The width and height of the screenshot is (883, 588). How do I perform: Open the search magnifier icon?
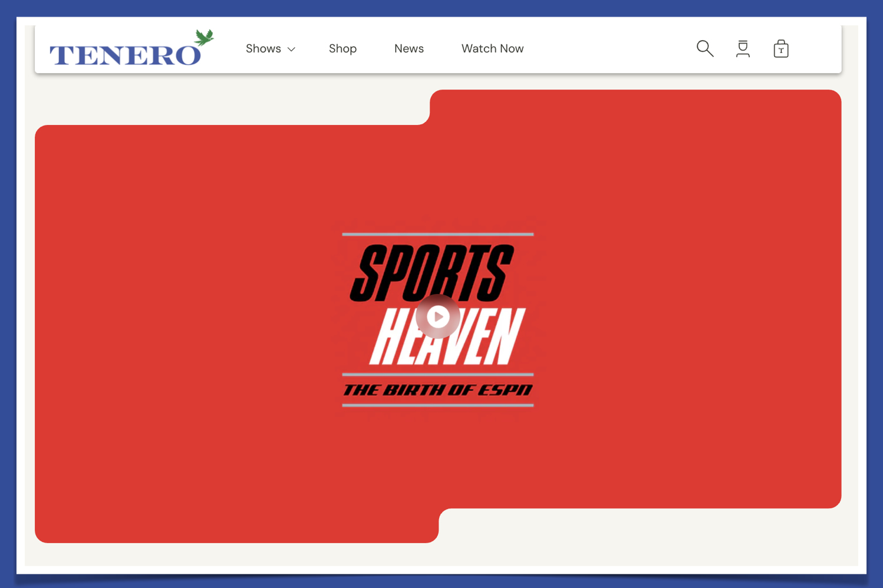pyautogui.click(x=704, y=48)
